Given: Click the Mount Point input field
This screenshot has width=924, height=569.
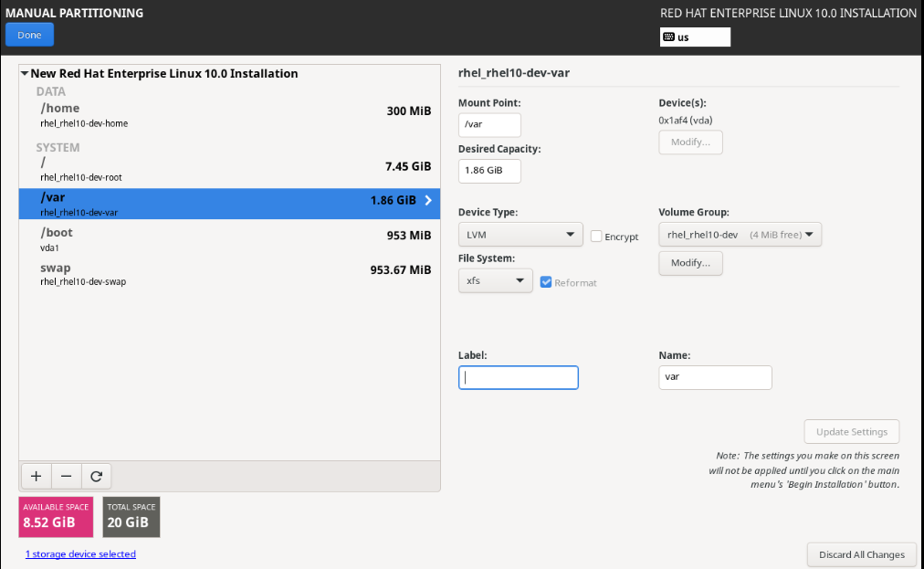Looking at the screenshot, I should pyautogui.click(x=489, y=124).
